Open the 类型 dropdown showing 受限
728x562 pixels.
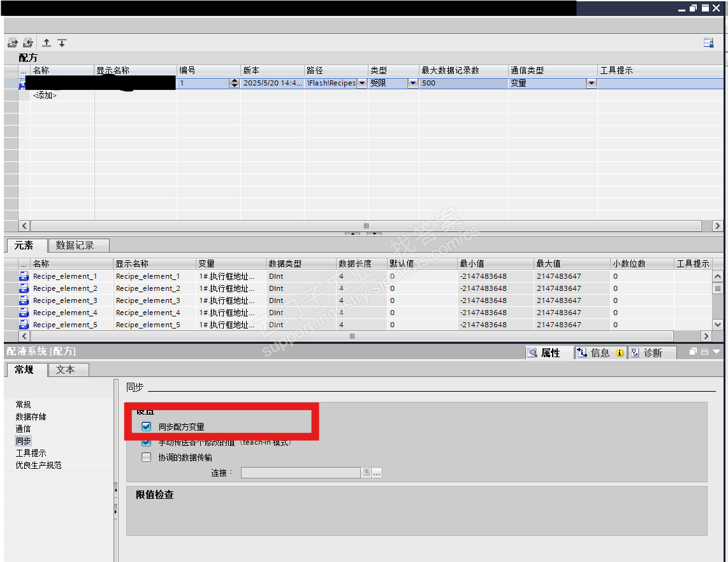click(412, 83)
